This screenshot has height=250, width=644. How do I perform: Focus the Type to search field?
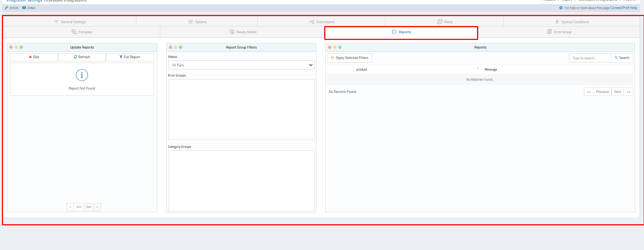pyautogui.click(x=590, y=58)
